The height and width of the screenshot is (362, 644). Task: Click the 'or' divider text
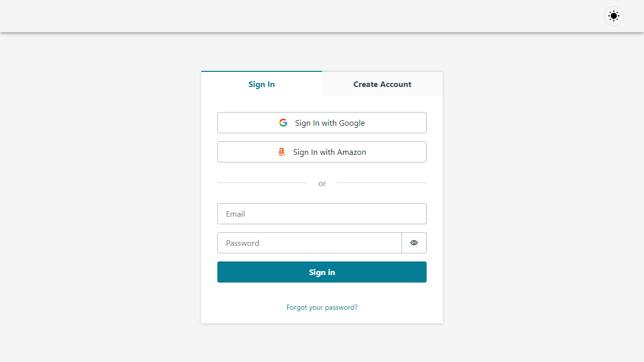click(322, 184)
